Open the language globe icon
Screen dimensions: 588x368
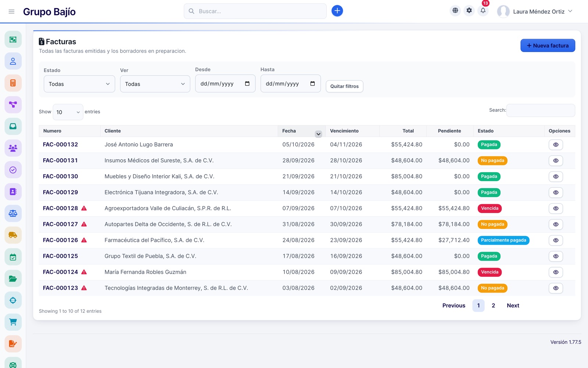455,11
